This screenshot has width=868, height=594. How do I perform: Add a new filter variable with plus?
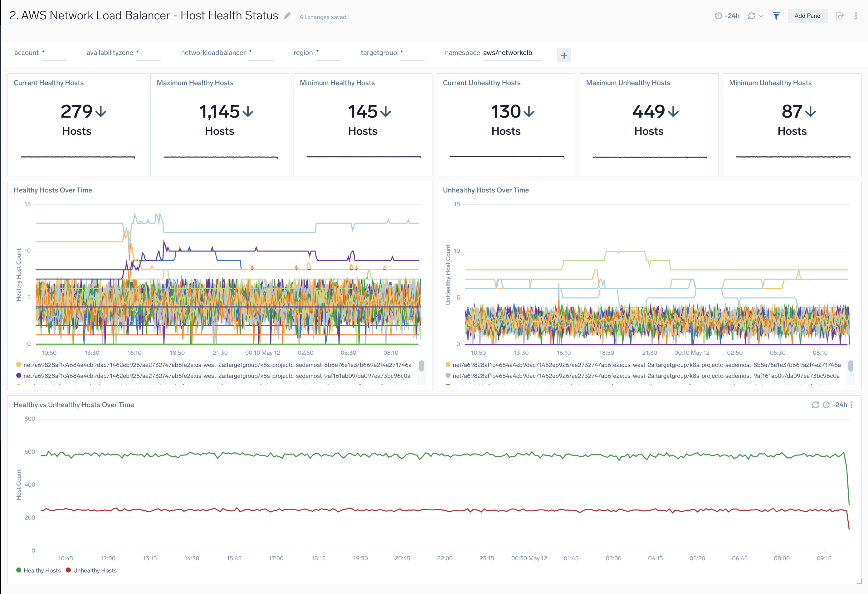point(564,56)
